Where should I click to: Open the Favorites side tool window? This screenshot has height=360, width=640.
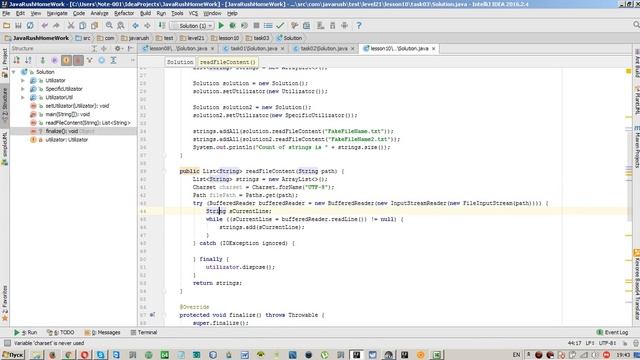tap(4, 303)
